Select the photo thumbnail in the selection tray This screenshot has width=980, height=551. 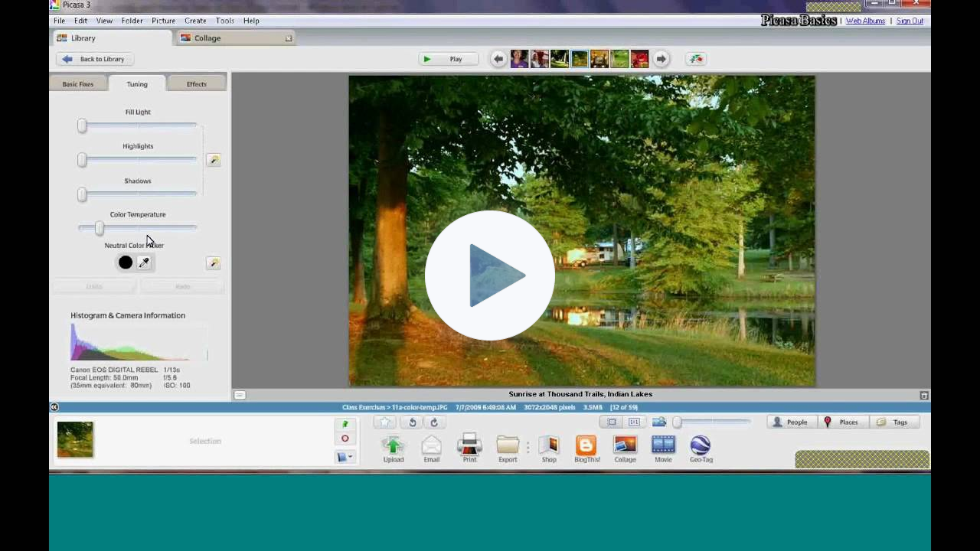(74, 439)
